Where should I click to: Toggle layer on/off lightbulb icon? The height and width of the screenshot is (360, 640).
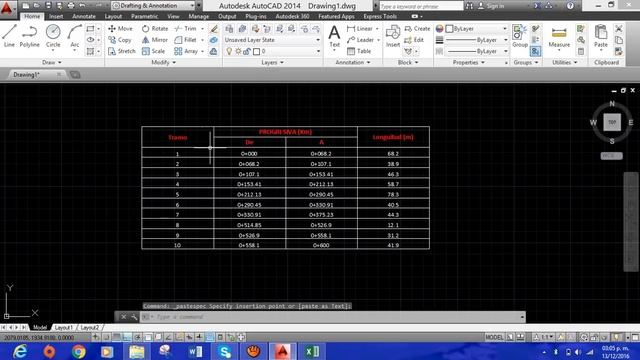pyautogui.click(x=229, y=51)
